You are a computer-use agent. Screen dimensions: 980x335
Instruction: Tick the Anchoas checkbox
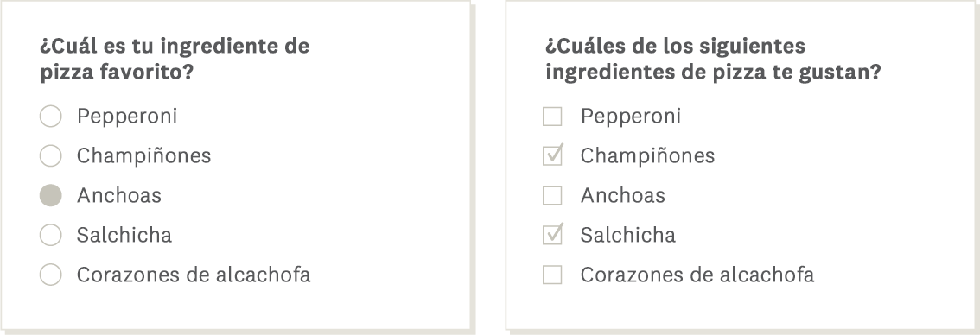click(x=552, y=196)
